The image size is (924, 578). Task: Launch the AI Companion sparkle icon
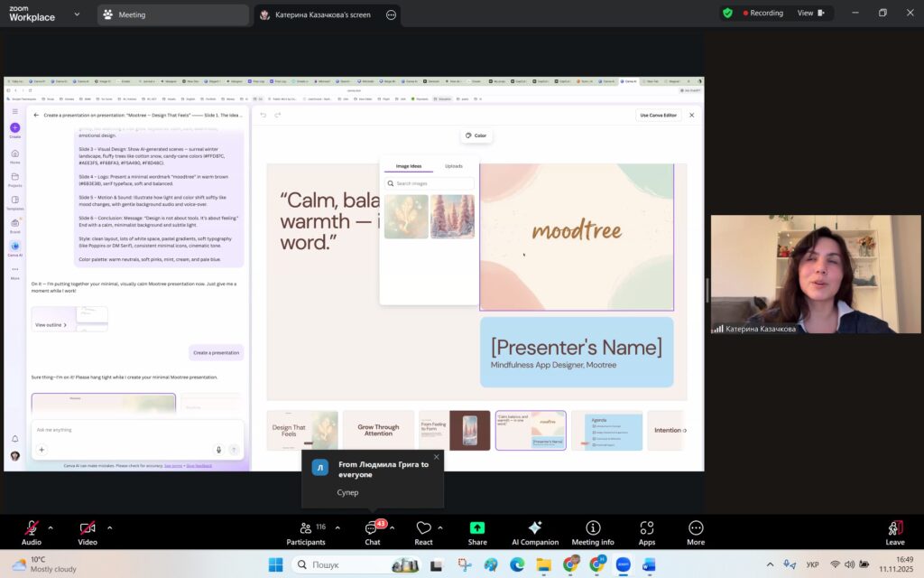click(534, 528)
